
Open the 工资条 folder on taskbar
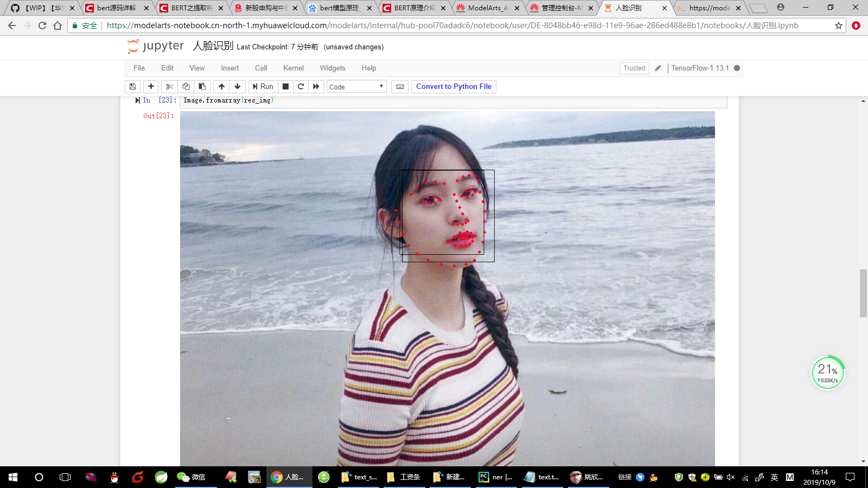[404, 477]
